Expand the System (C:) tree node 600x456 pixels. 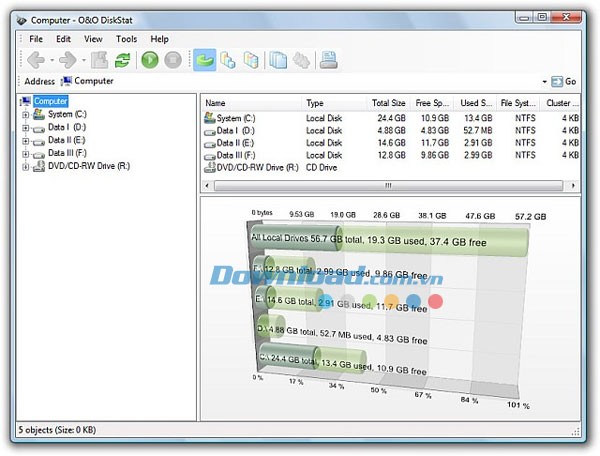pos(25,115)
